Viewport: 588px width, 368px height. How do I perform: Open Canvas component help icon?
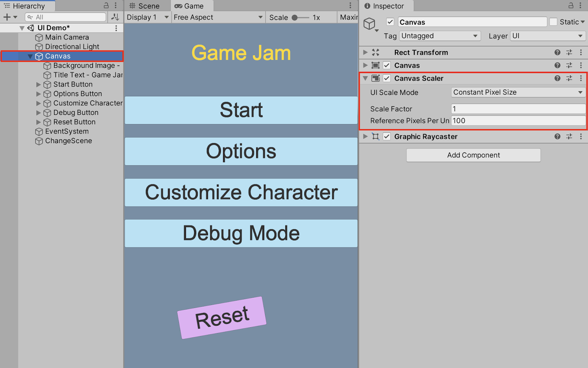point(557,66)
